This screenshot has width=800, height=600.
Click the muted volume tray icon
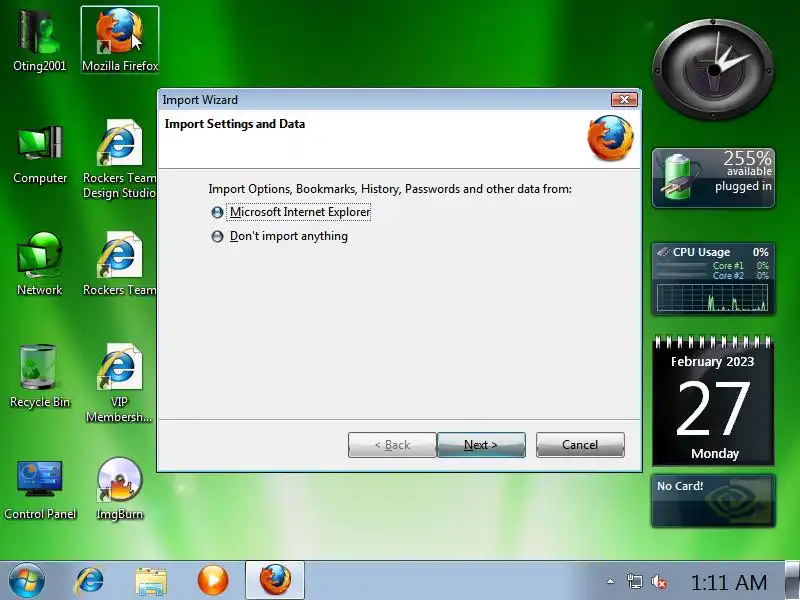click(x=659, y=581)
